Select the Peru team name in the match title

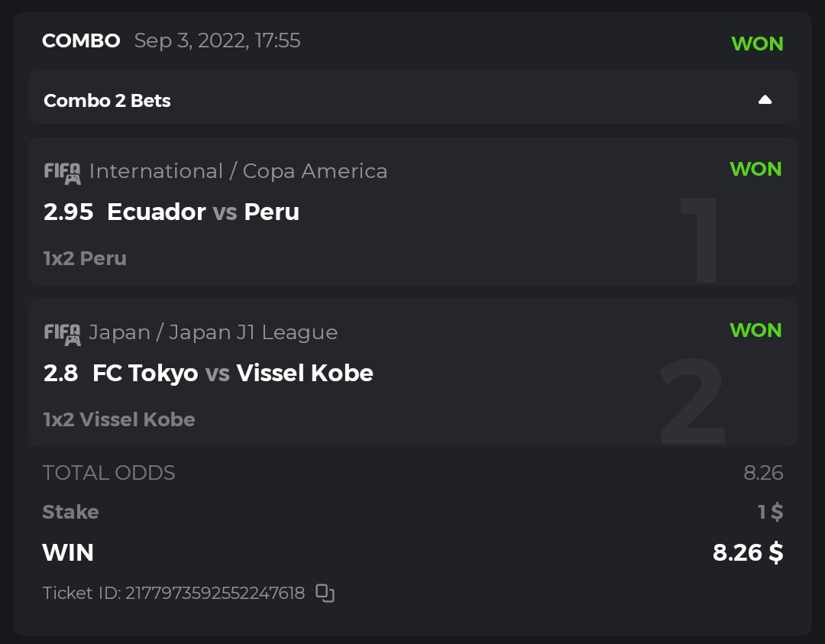click(271, 212)
